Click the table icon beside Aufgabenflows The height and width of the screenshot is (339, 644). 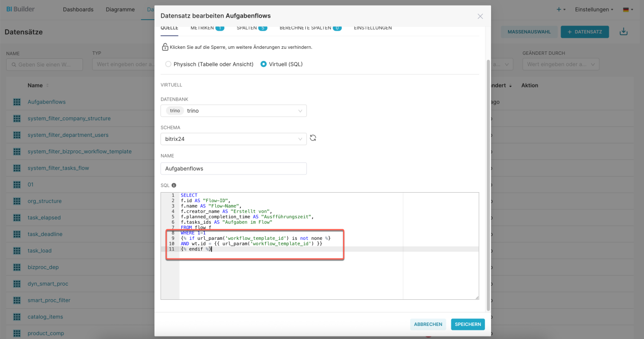pos(17,102)
